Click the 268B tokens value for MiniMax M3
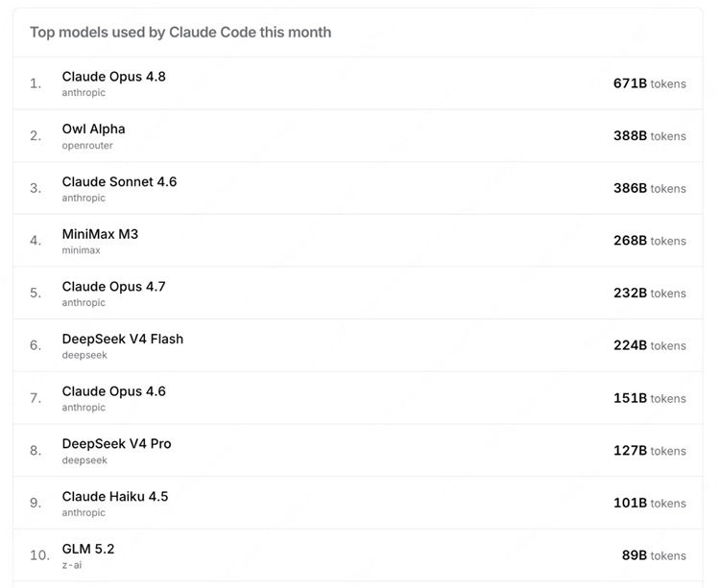720x588 pixels. tap(650, 241)
